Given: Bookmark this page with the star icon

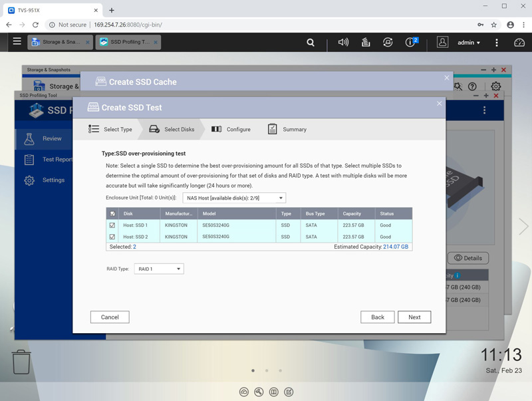Looking at the screenshot, I should [x=493, y=25].
